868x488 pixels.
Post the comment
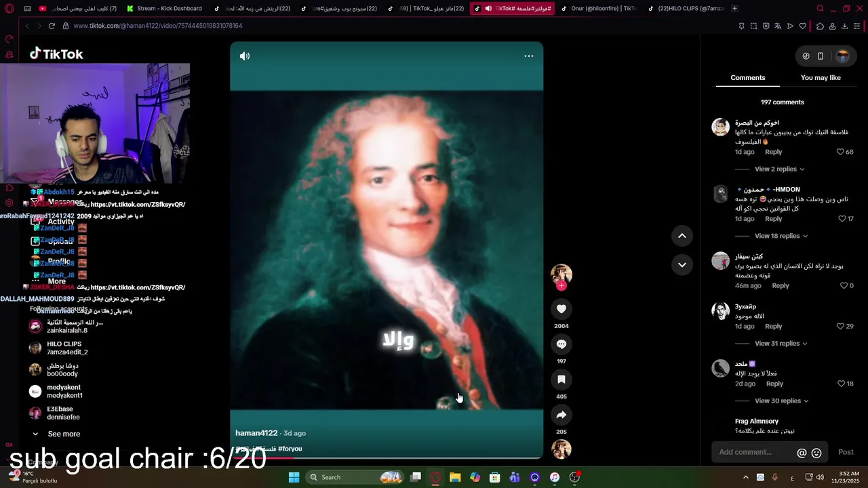coord(846,452)
